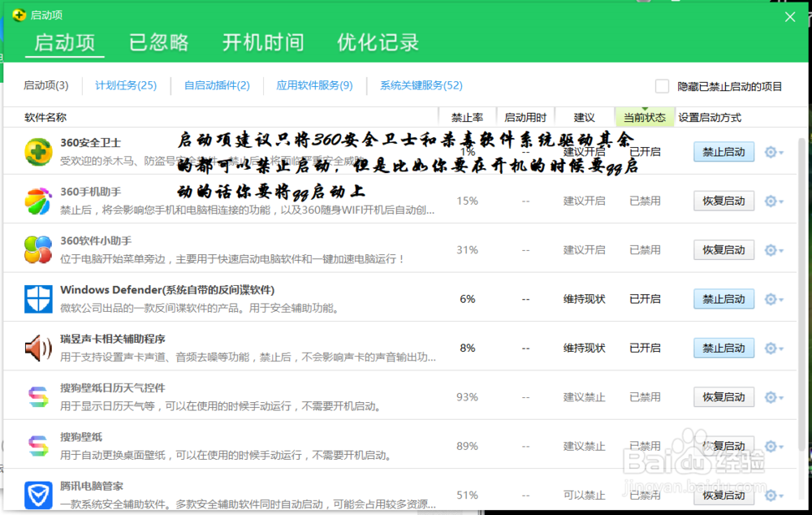Click the 瑞昱声卡 speaker icon
This screenshot has height=515, width=812.
[x=37, y=348]
